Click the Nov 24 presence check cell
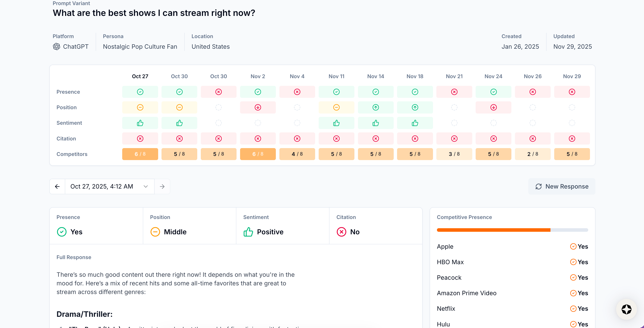The width and height of the screenshot is (644, 328). point(493,92)
